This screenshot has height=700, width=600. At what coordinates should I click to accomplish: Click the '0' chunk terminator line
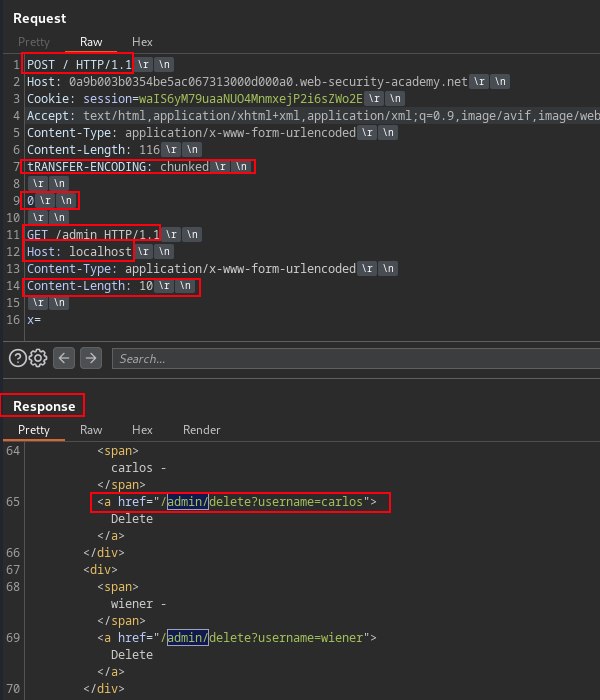click(30, 200)
